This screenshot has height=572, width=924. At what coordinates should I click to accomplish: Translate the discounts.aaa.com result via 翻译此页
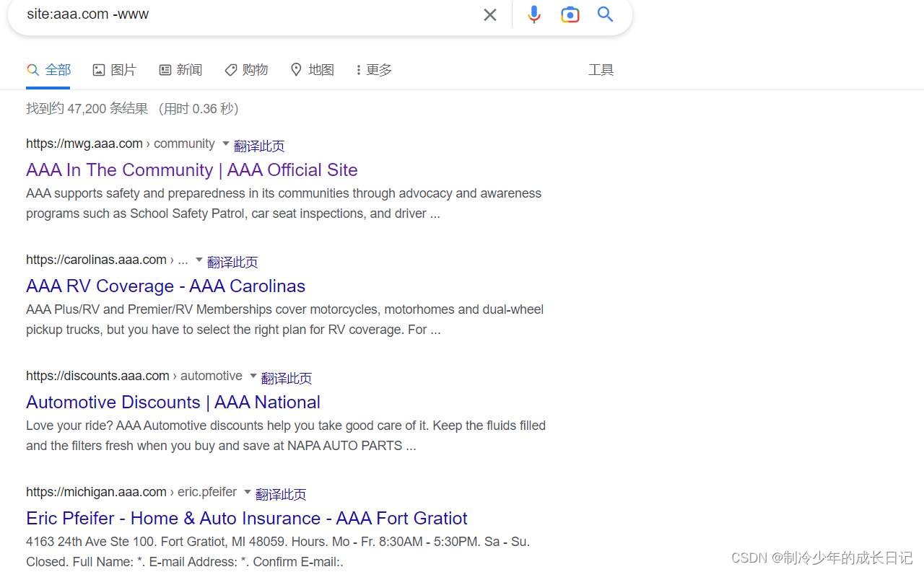287,378
